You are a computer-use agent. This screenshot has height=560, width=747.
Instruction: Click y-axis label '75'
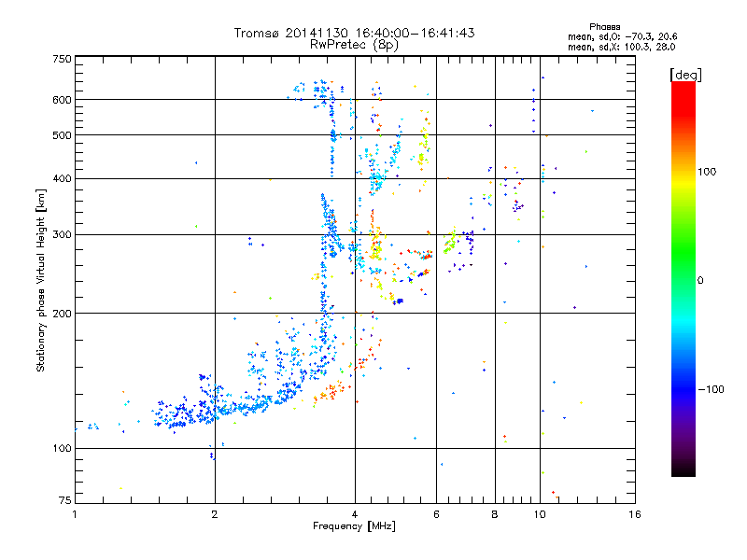click(x=65, y=500)
